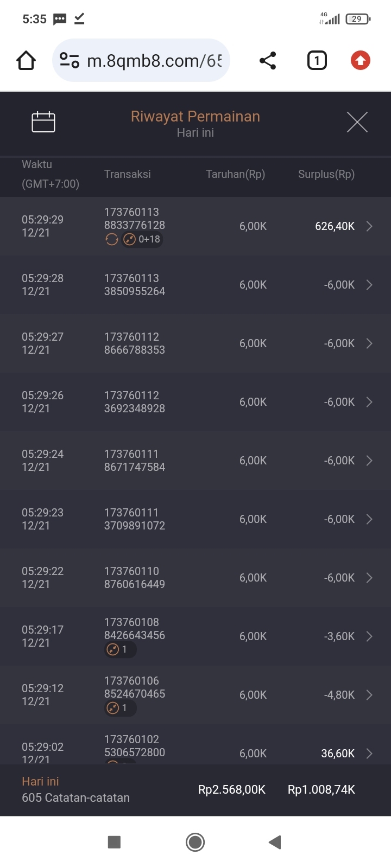Tap the site settings icon in address bar
The width and height of the screenshot is (391, 868).
(70, 60)
